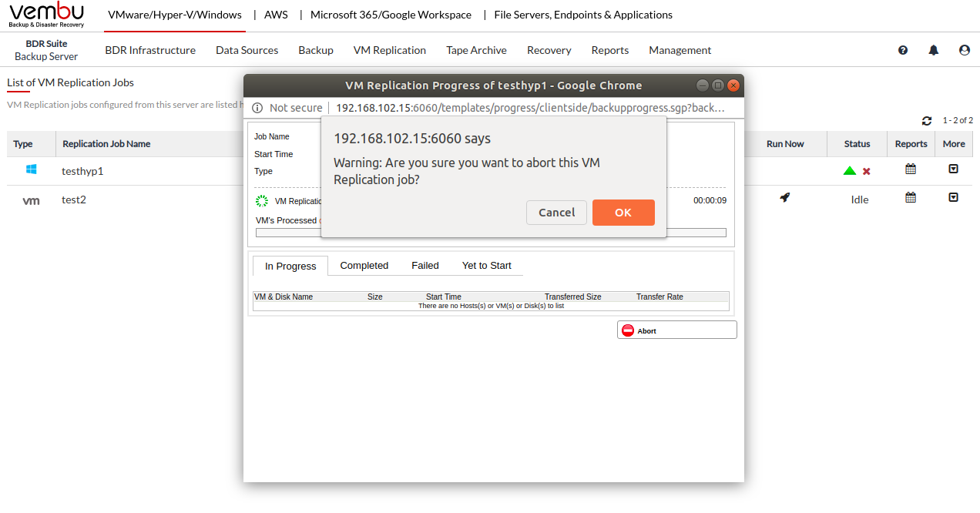The image size is (980, 513).
Task: Open the BDR Infrastructure menu
Action: point(150,50)
